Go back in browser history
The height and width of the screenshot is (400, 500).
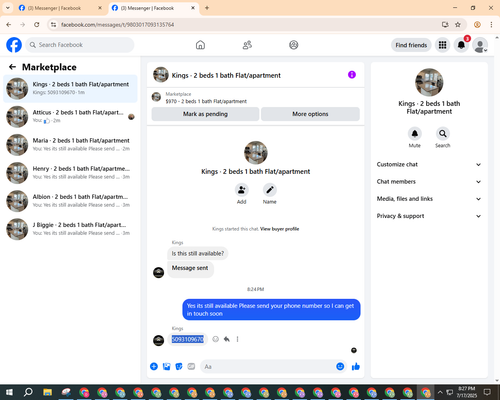point(9,25)
